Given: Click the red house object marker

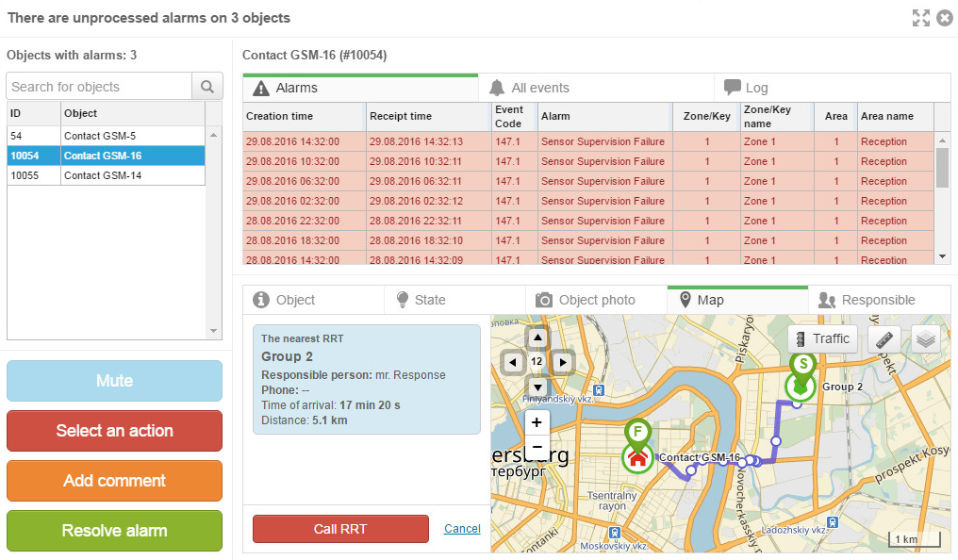Looking at the screenshot, I should click(637, 457).
